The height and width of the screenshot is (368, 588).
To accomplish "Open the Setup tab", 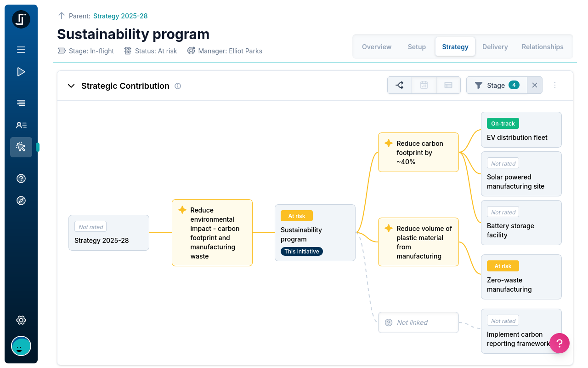I will (417, 47).
